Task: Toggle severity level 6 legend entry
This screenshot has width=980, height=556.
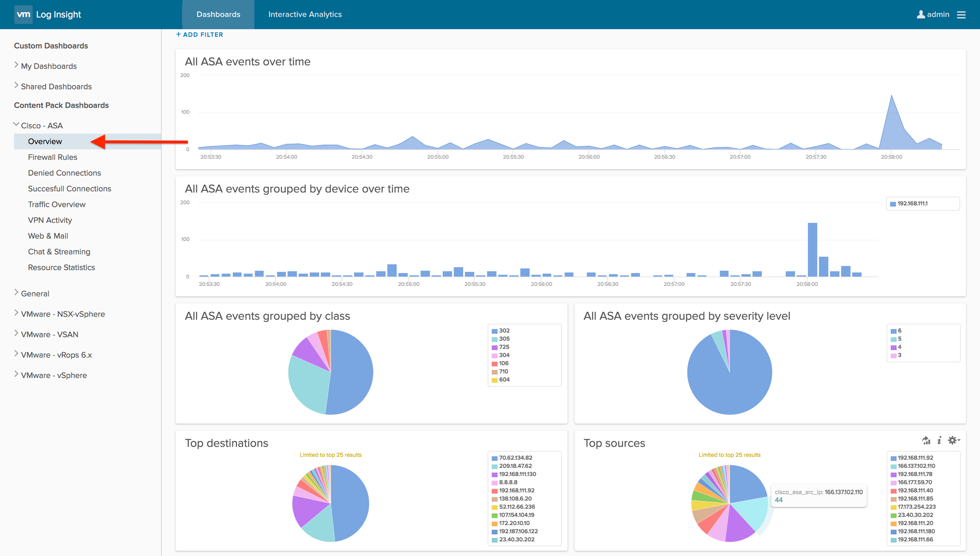Action: click(899, 331)
